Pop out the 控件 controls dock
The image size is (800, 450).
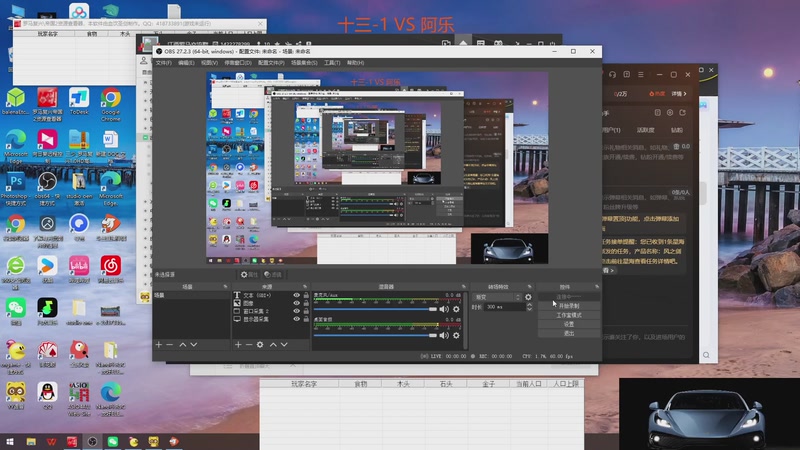[597, 287]
